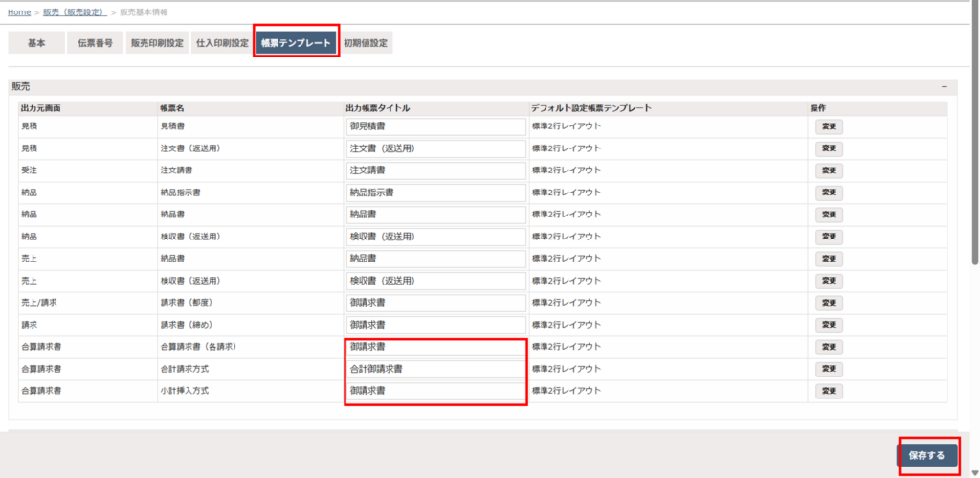Open the 販売（販売設定） breadcrumb link
Viewport: 980px width, 478px height.
pos(74,11)
